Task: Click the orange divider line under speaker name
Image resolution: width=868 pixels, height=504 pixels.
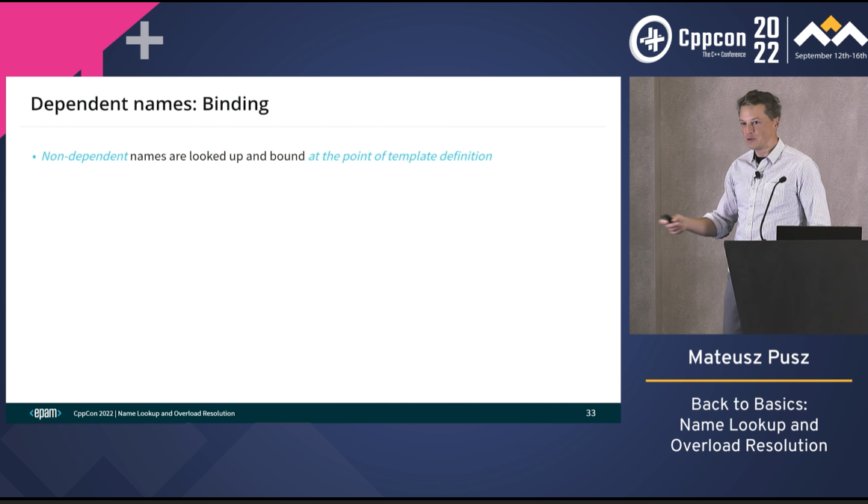Action: pos(748,381)
